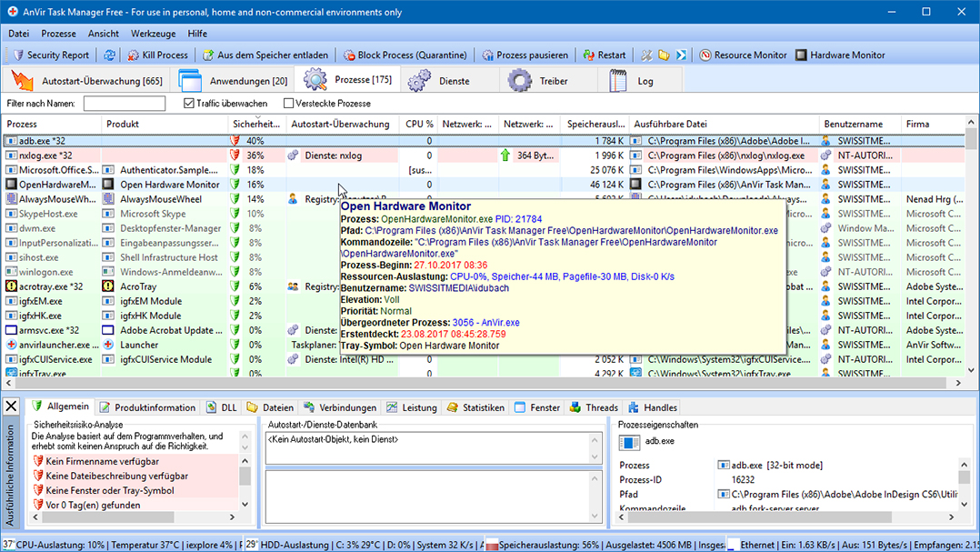Click Block Process (Quarantine) button
Image resolution: width=980 pixels, height=552 pixels.
405,55
